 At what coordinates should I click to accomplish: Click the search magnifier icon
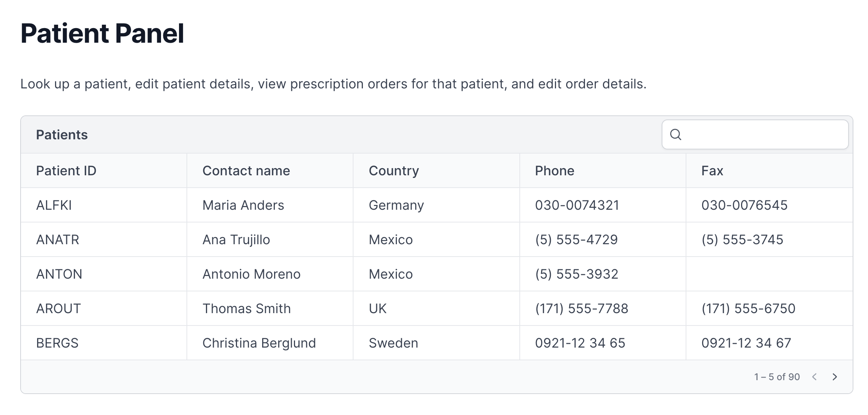(676, 134)
